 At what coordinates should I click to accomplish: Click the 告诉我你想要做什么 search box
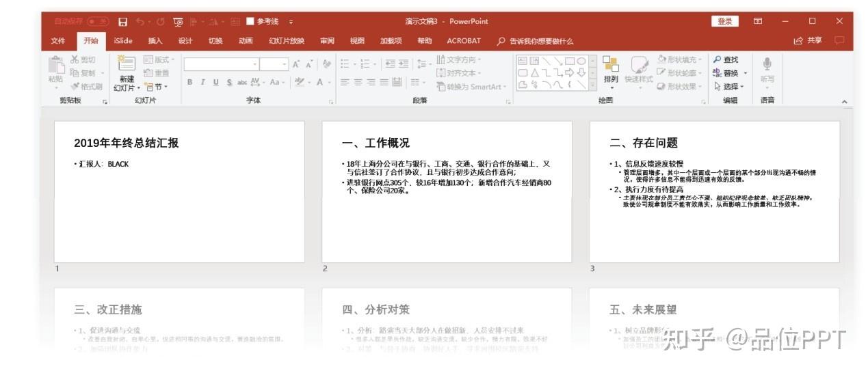pos(535,41)
